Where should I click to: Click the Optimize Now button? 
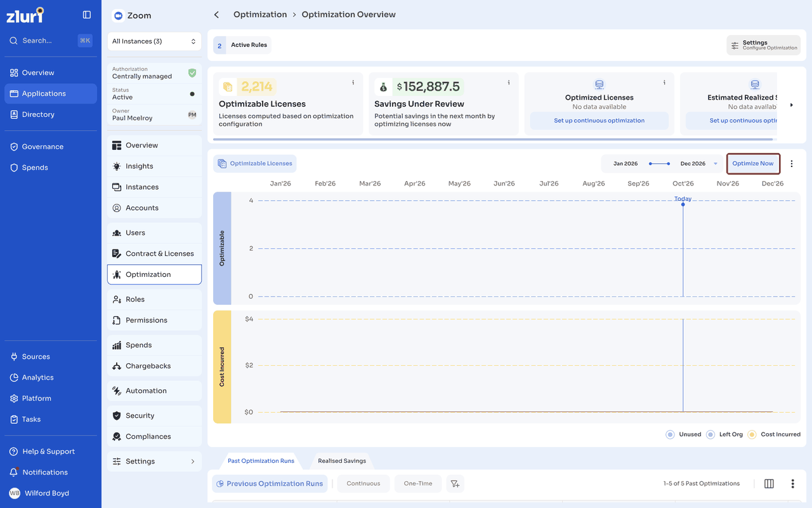pos(753,164)
